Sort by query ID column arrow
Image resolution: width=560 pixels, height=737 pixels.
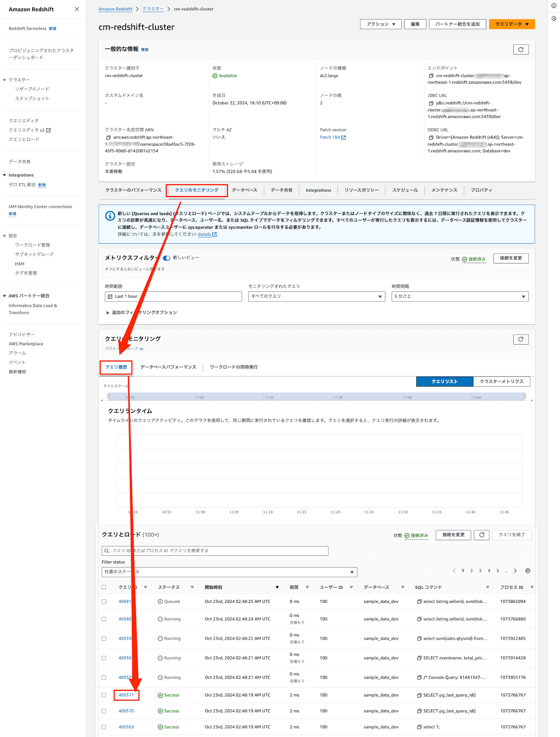(x=146, y=587)
